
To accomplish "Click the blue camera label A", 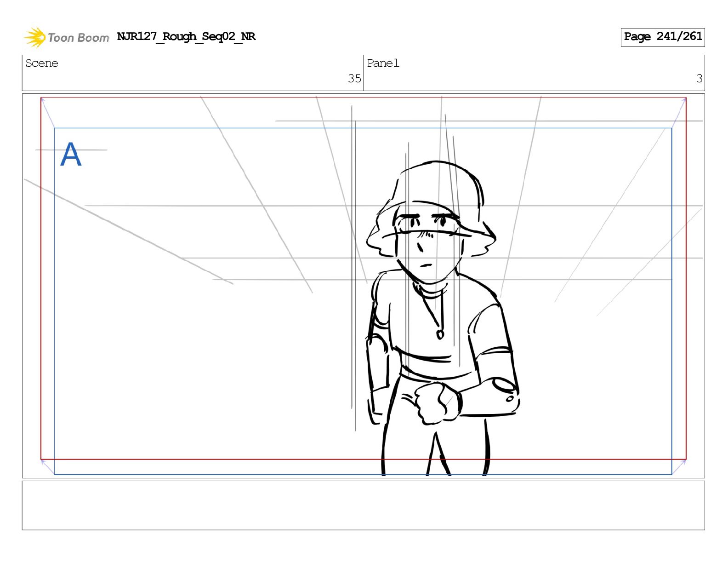I will [71, 154].
